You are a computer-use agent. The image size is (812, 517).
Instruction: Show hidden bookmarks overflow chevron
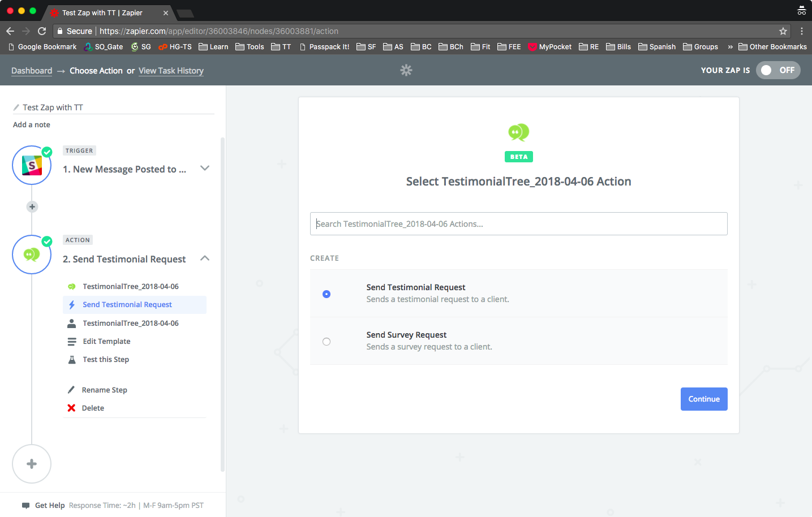pyautogui.click(x=730, y=47)
